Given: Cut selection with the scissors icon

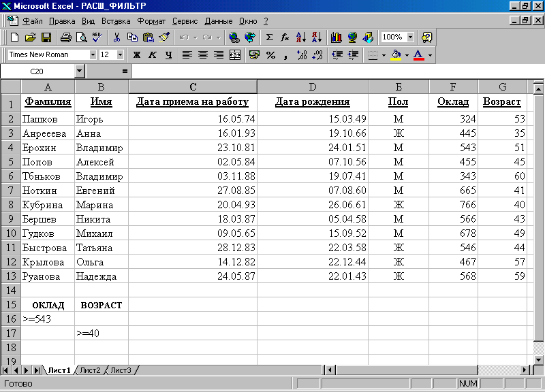Looking at the screenshot, I should 116,37.
